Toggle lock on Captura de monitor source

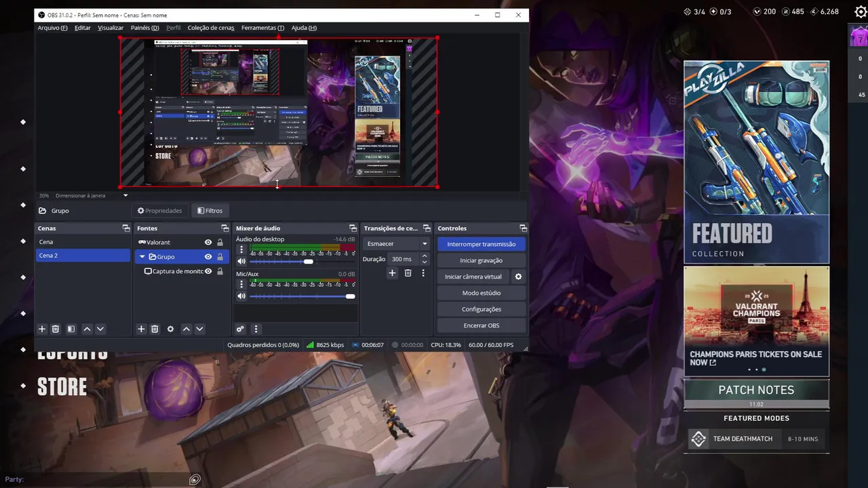click(220, 271)
